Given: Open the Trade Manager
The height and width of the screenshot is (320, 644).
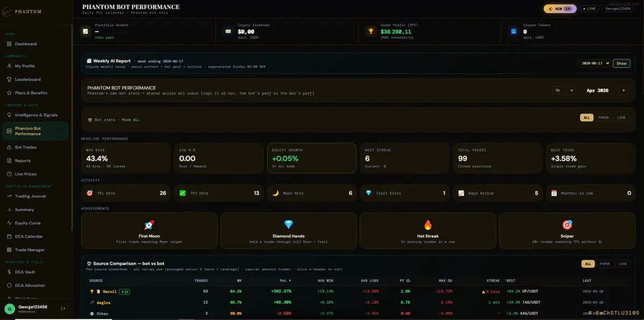Looking at the screenshot, I should (x=35, y=250).
